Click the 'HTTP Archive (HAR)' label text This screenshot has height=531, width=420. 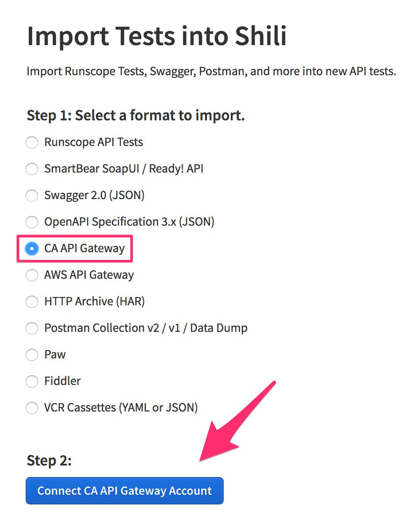95,302
